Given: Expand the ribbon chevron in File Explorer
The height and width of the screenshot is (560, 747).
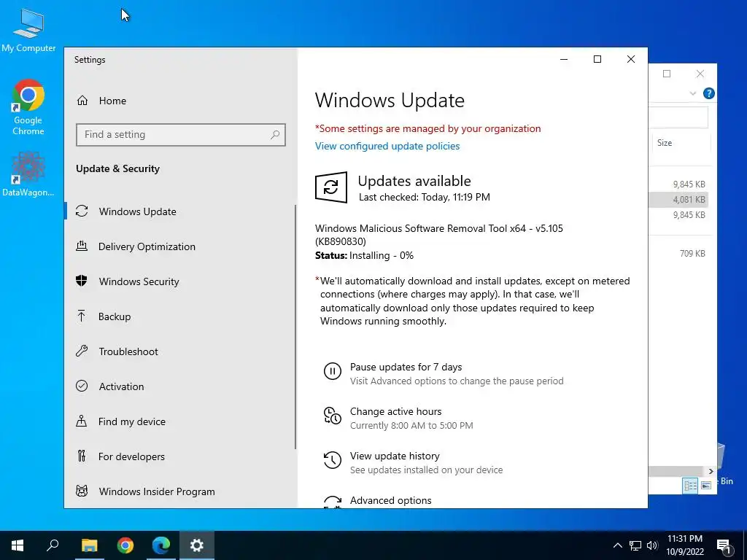Looking at the screenshot, I should [693, 93].
